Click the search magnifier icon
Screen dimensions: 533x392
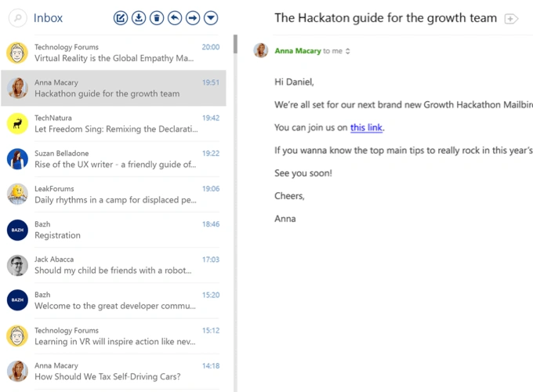(x=17, y=18)
